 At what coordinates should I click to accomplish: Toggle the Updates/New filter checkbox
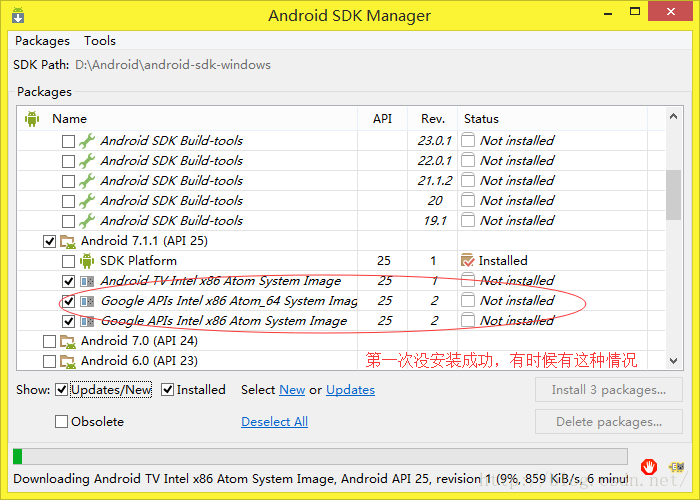point(61,390)
